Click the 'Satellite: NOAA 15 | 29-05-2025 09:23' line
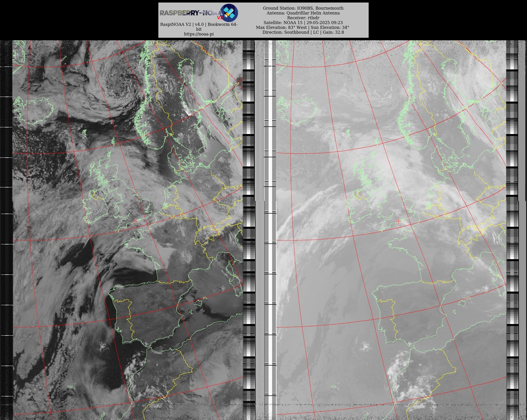 pos(303,23)
